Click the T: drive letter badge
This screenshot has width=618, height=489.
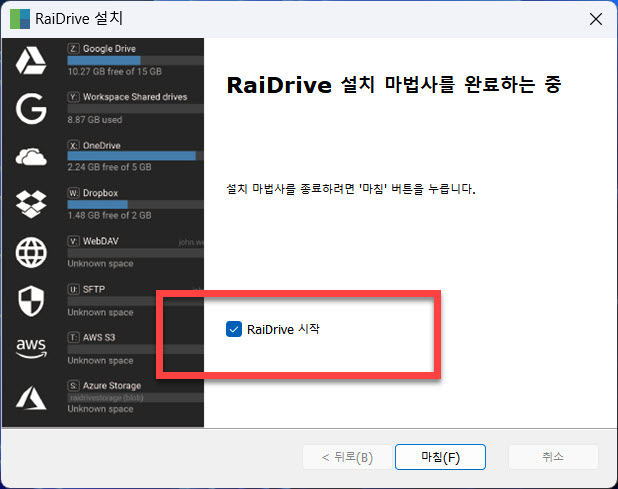[x=73, y=338]
